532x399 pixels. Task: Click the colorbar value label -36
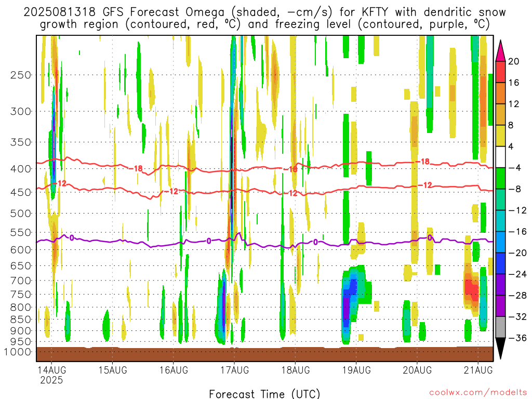[518, 338]
